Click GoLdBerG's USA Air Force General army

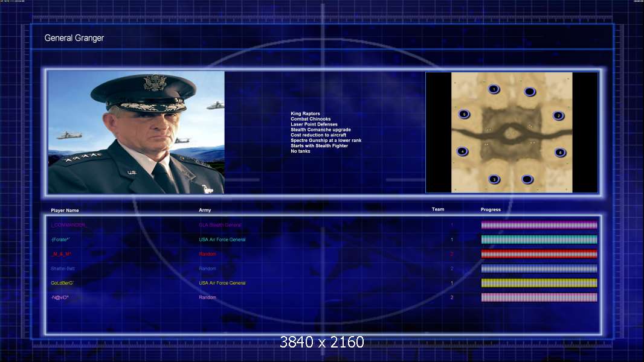[x=222, y=283]
